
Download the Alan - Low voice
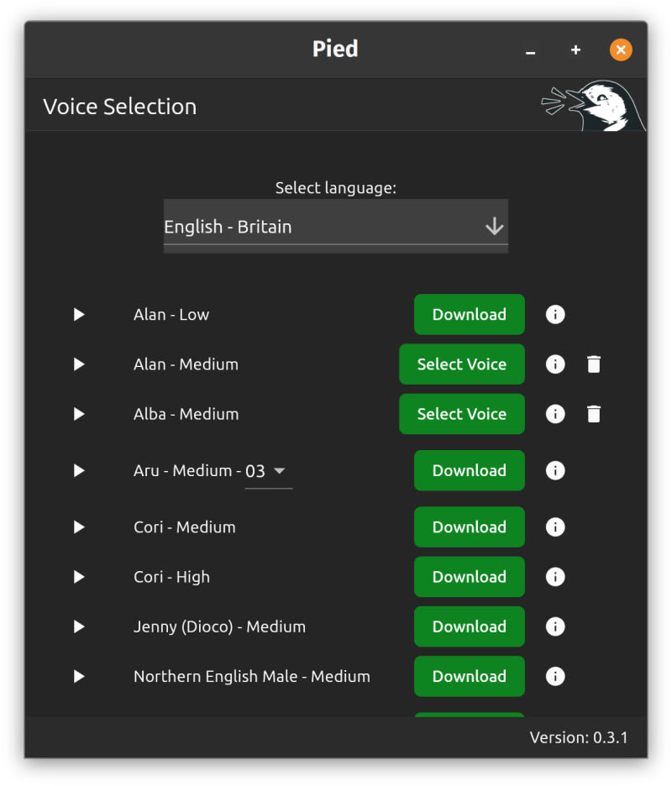click(x=469, y=315)
